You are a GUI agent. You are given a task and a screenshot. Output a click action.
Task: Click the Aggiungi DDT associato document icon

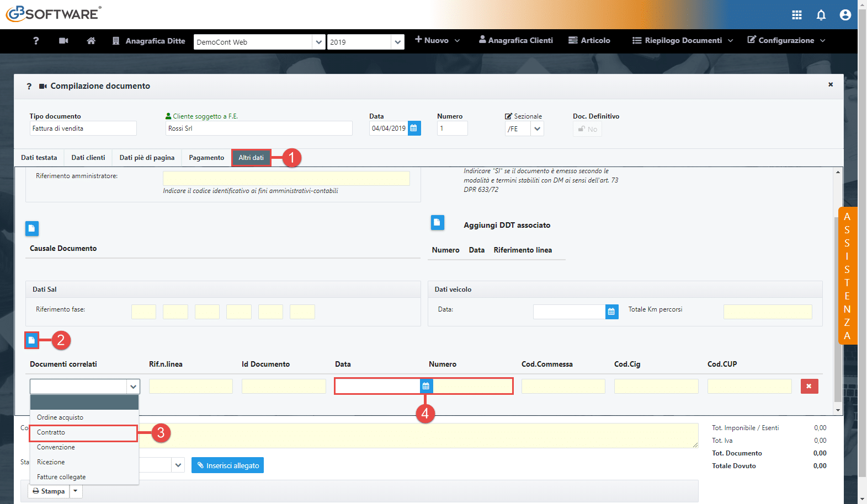click(x=437, y=222)
